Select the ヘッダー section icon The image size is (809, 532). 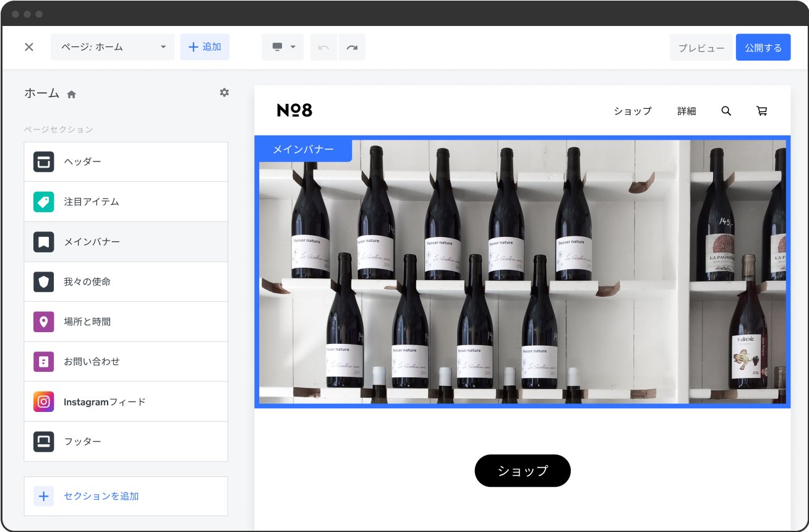point(43,161)
